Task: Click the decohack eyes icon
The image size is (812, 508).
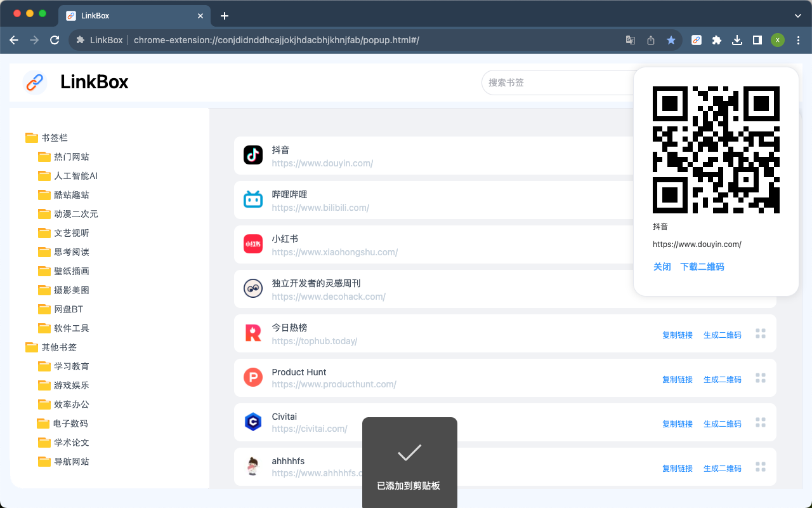Action: 253,288
